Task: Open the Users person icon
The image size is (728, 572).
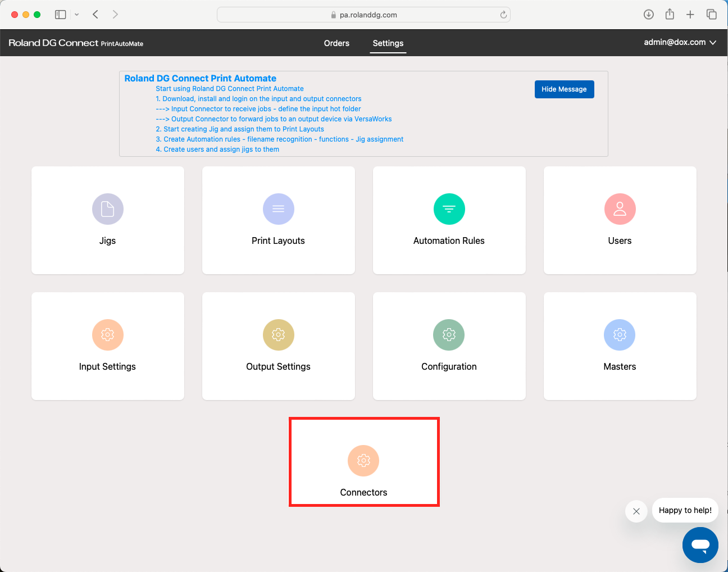Action: click(x=620, y=209)
